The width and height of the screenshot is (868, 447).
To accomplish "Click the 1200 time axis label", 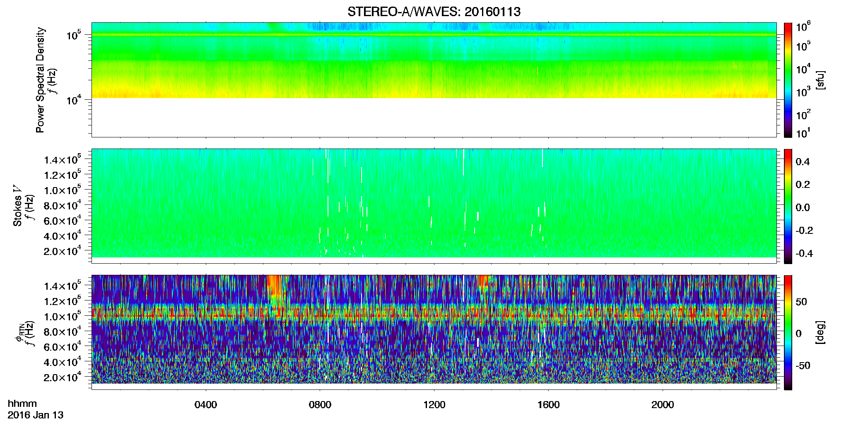I will click(x=434, y=404).
